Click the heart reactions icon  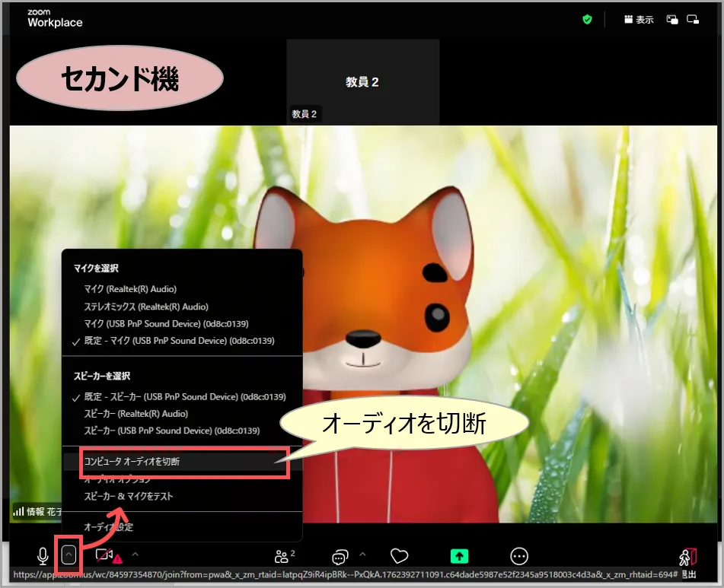pyautogui.click(x=400, y=556)
